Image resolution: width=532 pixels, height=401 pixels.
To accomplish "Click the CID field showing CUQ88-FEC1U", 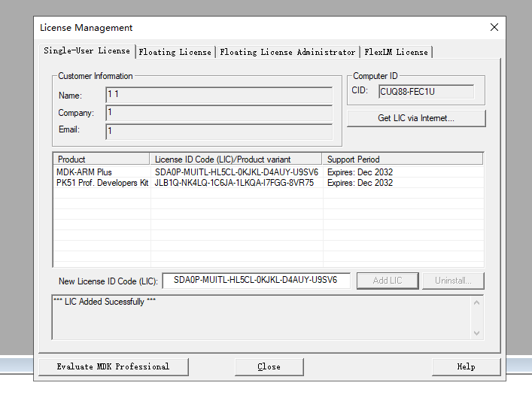I will [426, 92].
